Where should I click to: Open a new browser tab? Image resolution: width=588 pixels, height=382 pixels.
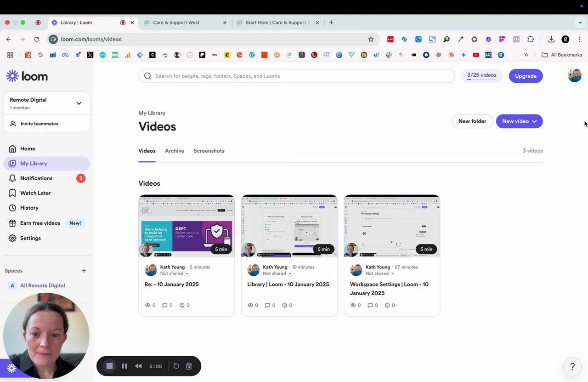click(x=331, y=22)
